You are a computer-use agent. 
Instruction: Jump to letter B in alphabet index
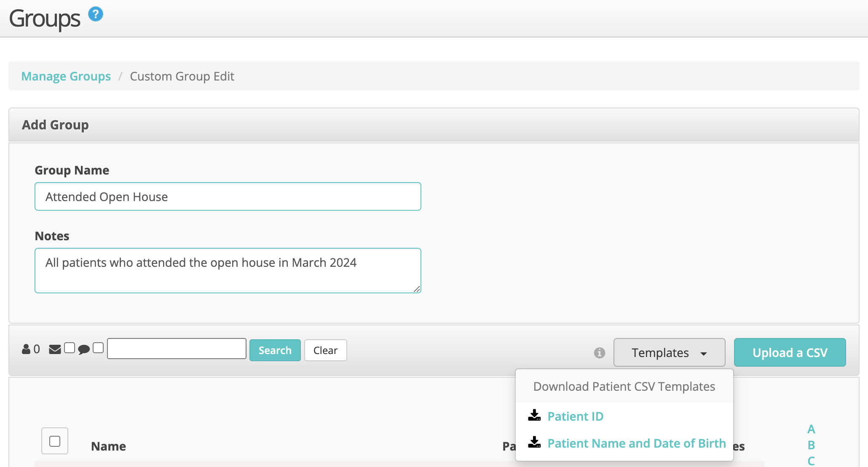click(x=811, y=445)
